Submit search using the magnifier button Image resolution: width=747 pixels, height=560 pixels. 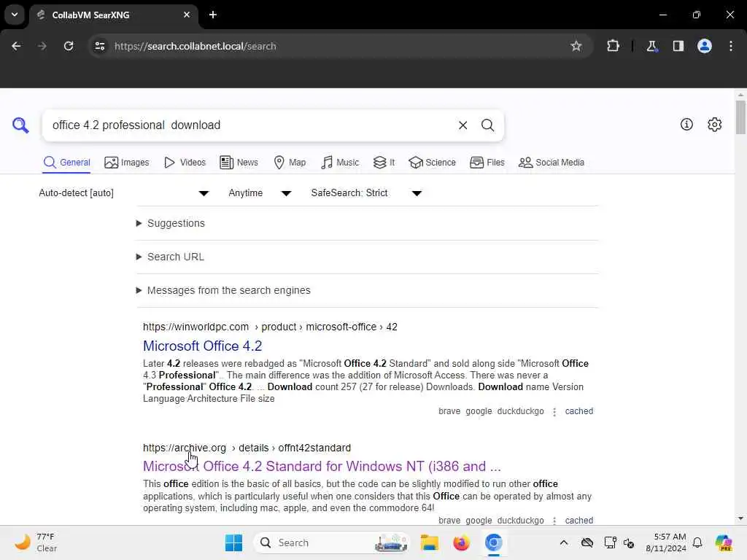click(487, 125)
